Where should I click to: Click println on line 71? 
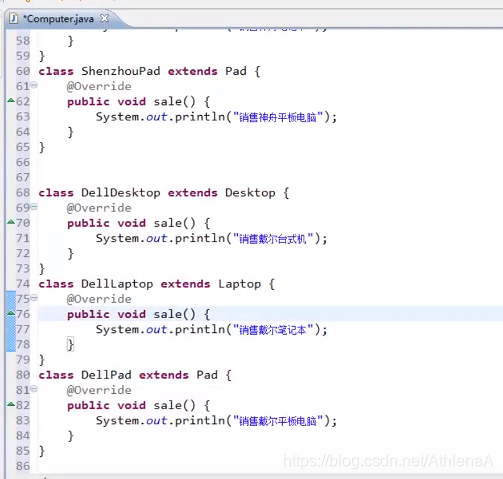pos(200,239)
